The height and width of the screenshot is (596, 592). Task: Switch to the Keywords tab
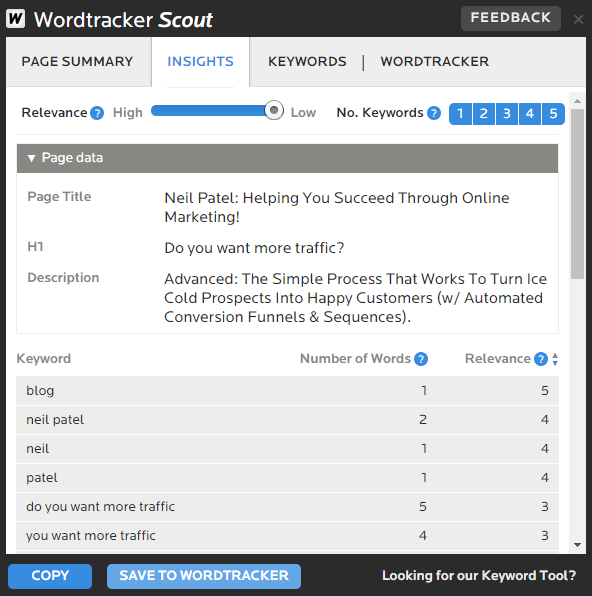click(307, 62)
